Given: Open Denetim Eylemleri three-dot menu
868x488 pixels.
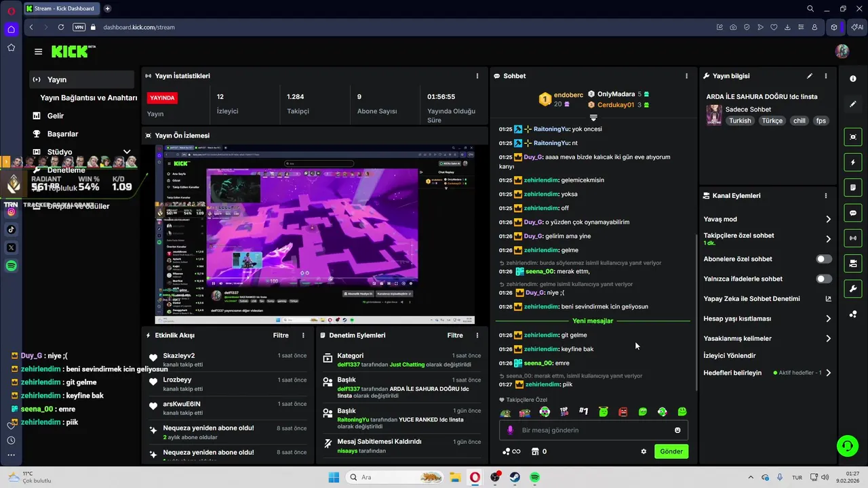Looking at the screenshot, I should point(477,335).
